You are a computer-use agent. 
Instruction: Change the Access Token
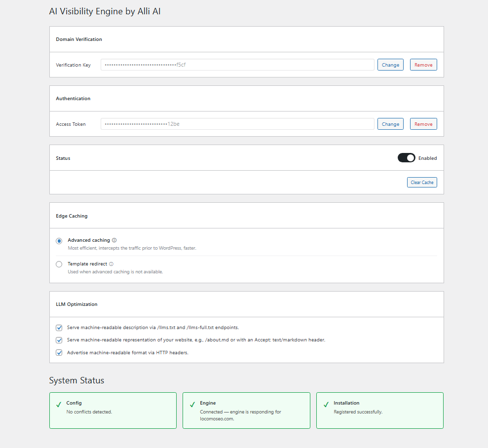[x=390, y=124]
